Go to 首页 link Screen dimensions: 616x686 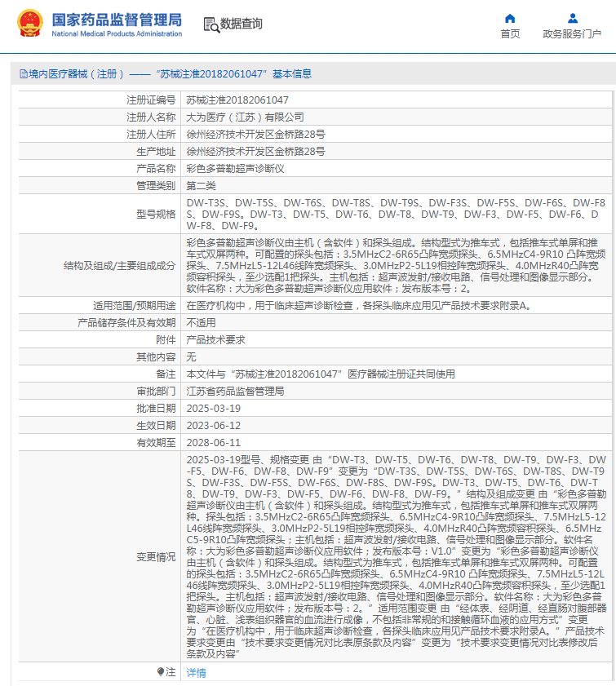pyautogui.click(x=510, y=34)
